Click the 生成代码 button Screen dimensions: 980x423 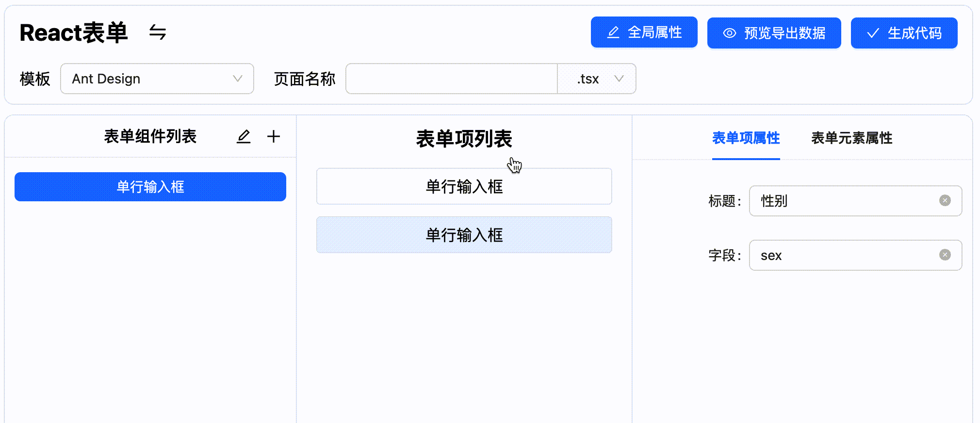[x=903, y=33]
